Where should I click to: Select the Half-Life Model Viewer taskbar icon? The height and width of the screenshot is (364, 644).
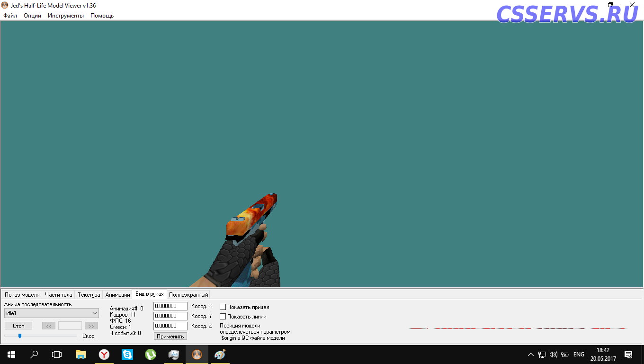197,355
